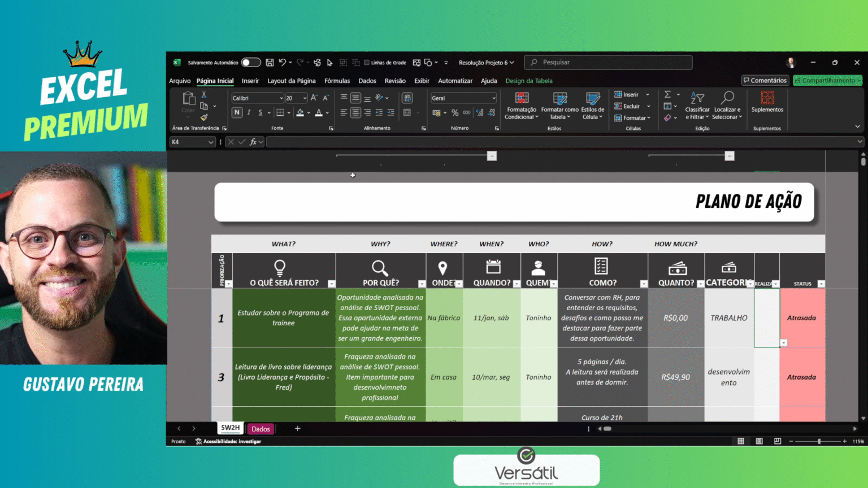868x488 pixels.
Task: Switch to the Fórmulas ribbon tab
Action: coord(337,81)
